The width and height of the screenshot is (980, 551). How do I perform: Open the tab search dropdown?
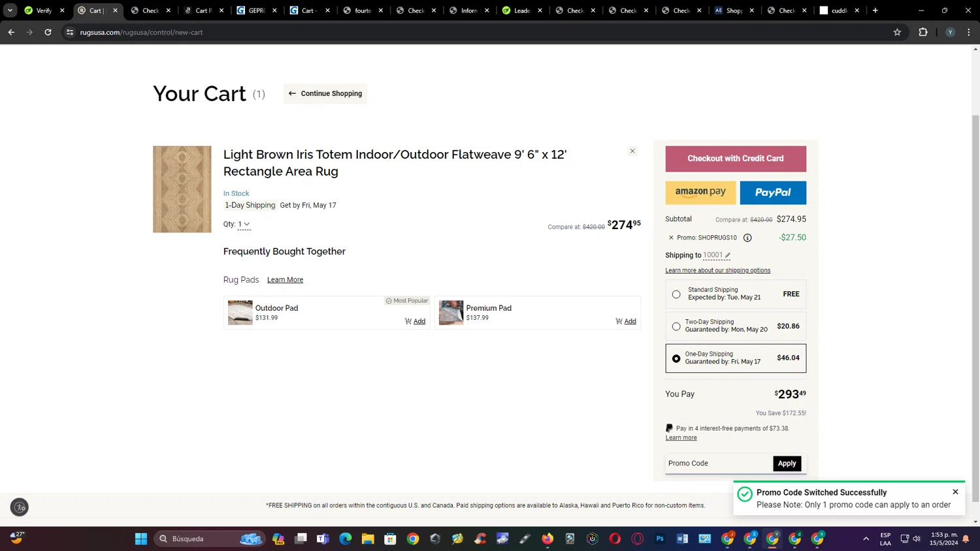pos(10,10)
